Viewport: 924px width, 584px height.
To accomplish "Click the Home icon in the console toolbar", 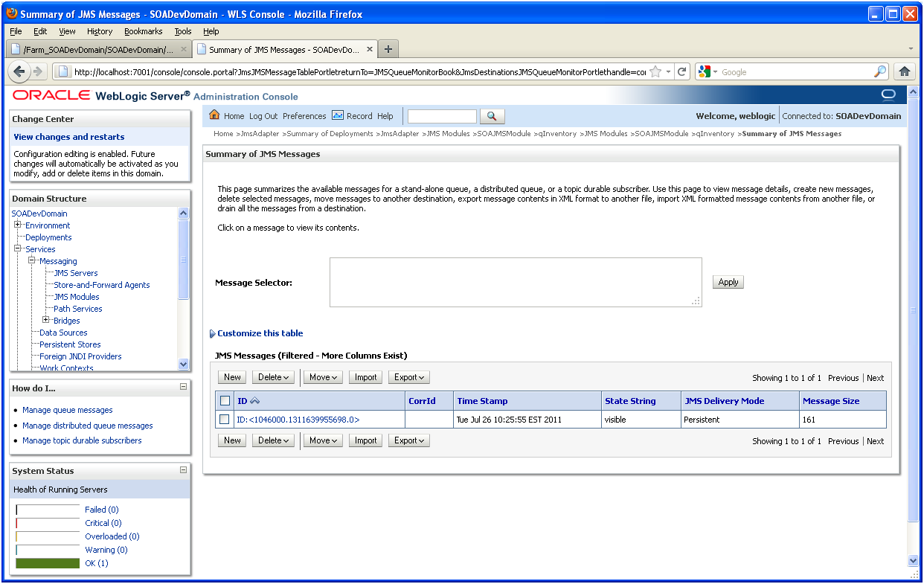I will (214, 116).
